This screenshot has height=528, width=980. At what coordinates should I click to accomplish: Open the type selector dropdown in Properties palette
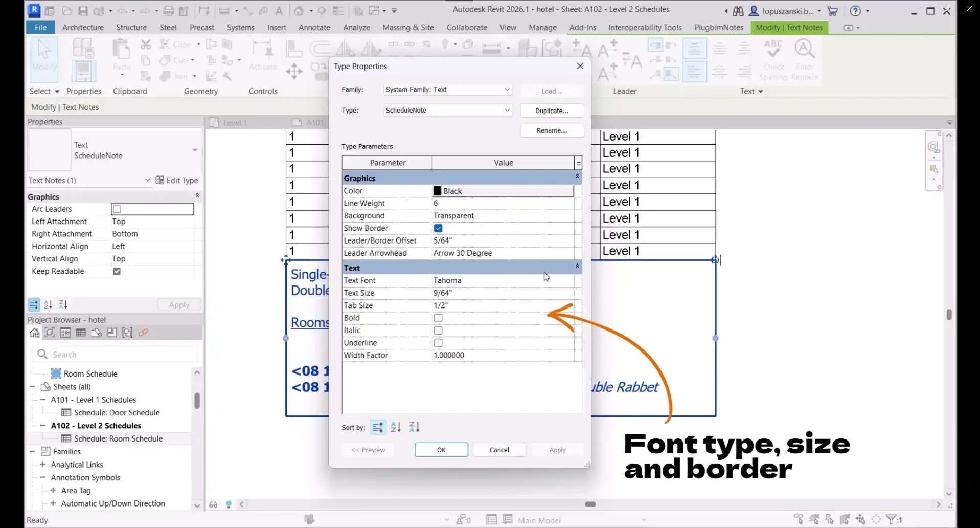pyautogui.click(x=195, y=150)
